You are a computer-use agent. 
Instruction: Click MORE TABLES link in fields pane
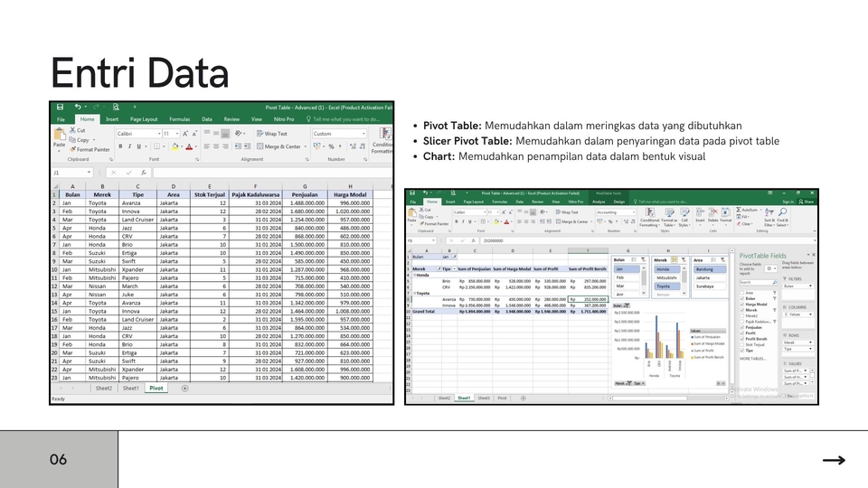point(753,359)
